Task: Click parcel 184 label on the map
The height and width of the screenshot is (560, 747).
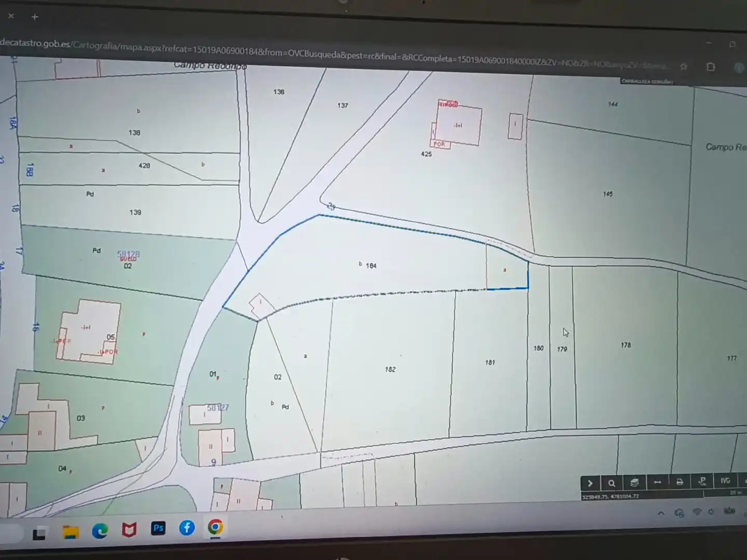Action: click(x=371, y=265)
